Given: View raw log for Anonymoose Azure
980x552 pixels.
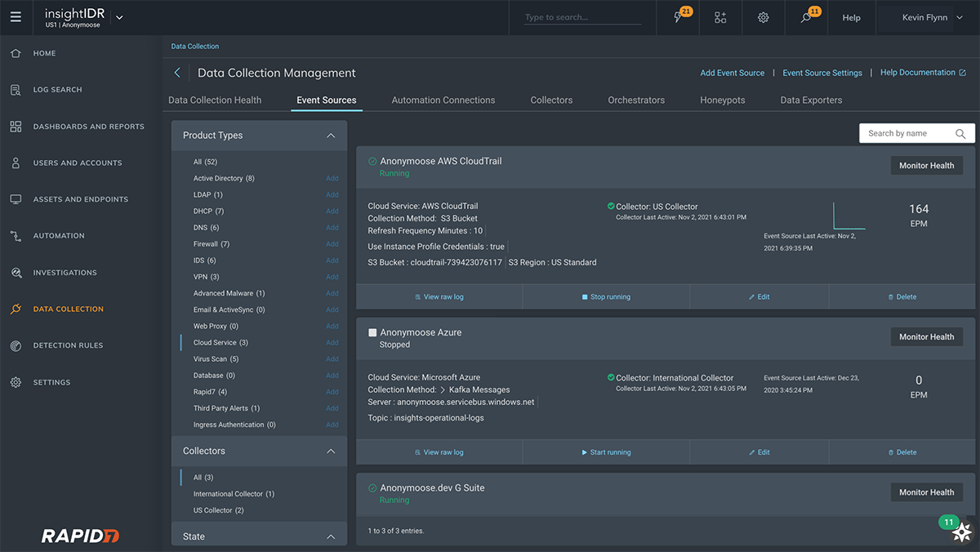Looking at the screenshot, I should [439, 452].
